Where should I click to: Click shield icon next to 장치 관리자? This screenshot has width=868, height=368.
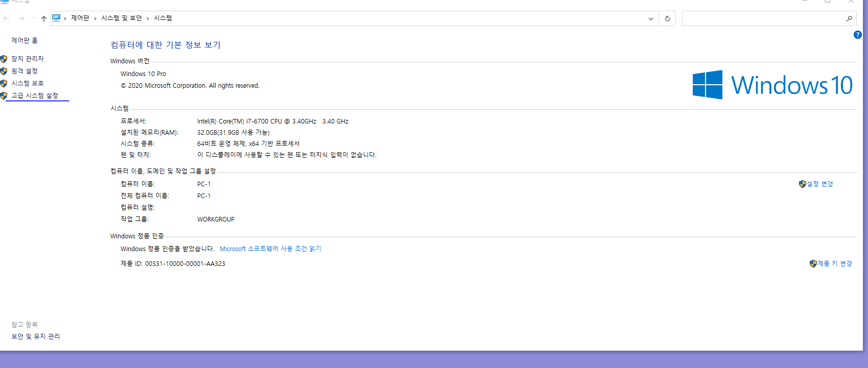click(x=4, y=59)
